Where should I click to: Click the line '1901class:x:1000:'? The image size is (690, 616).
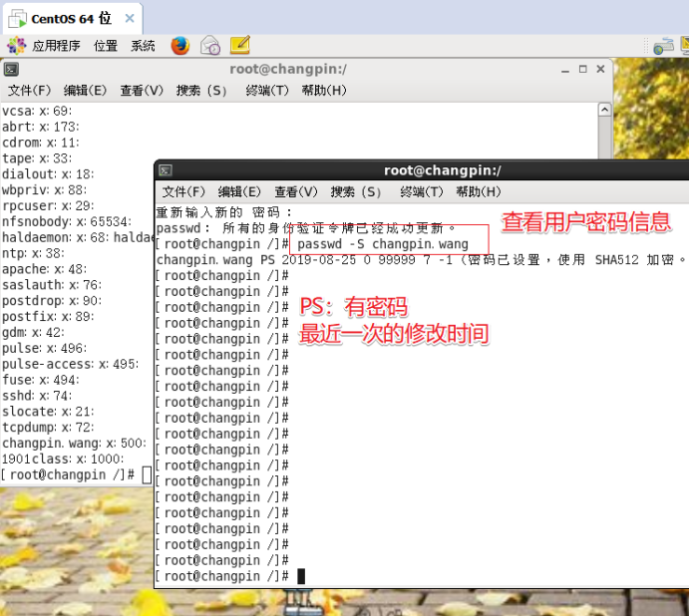[x=63, y=459]
